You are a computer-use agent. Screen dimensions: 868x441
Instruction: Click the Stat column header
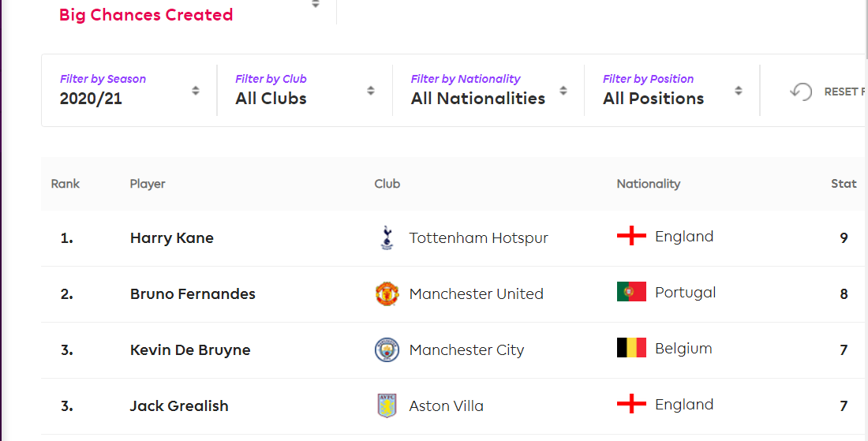[844, 184]
